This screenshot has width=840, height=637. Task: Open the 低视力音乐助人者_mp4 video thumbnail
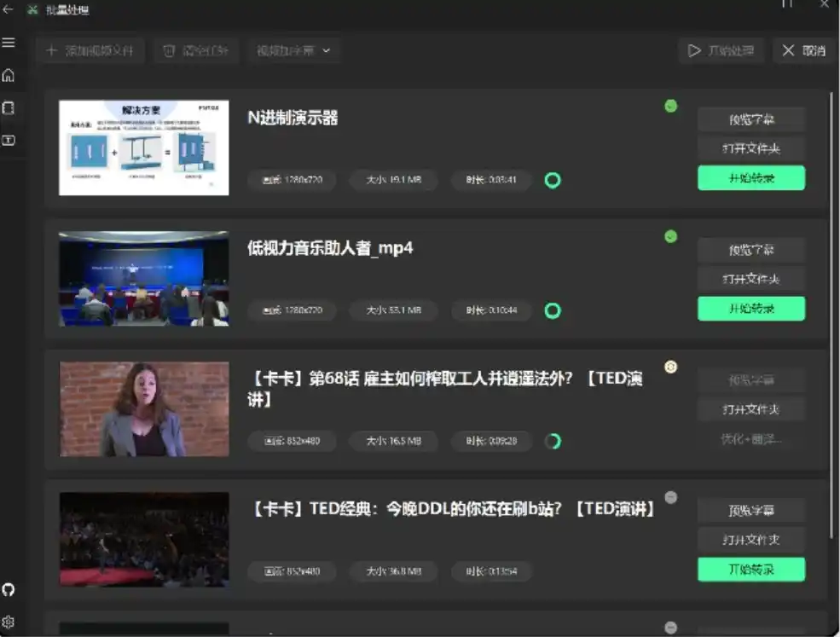143,279
